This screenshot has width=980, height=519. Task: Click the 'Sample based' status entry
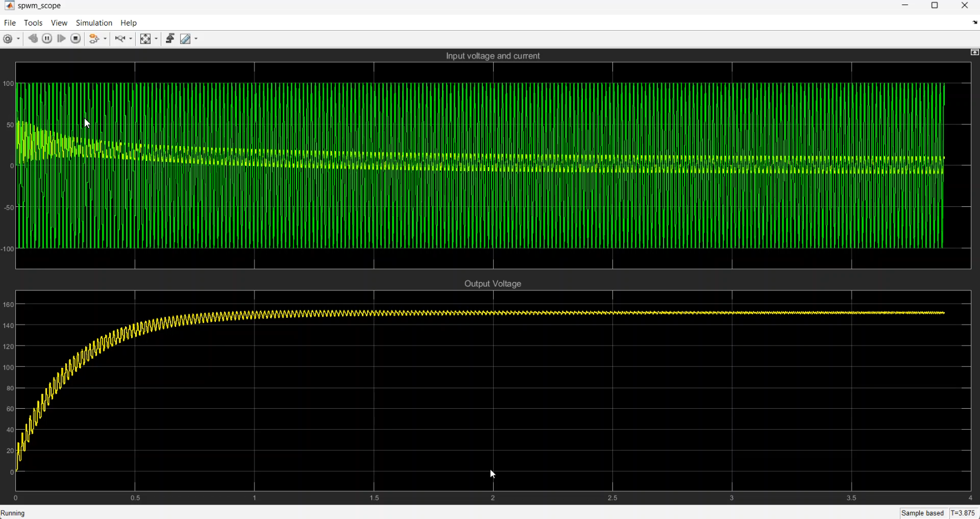(923, 513)
